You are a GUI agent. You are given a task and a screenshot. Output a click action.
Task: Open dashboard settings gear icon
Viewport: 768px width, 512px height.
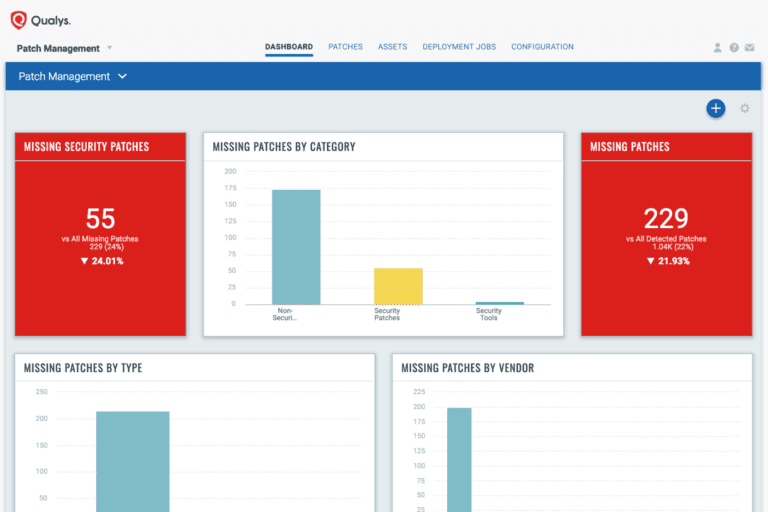(744, 108)
